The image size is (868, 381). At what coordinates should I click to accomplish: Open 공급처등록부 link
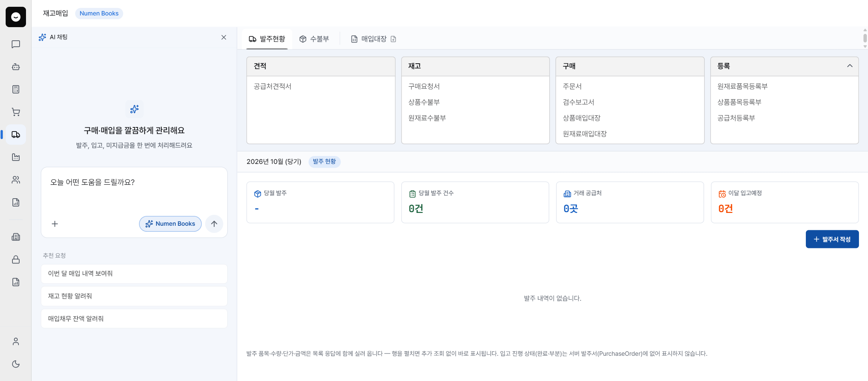coord(736,118)
